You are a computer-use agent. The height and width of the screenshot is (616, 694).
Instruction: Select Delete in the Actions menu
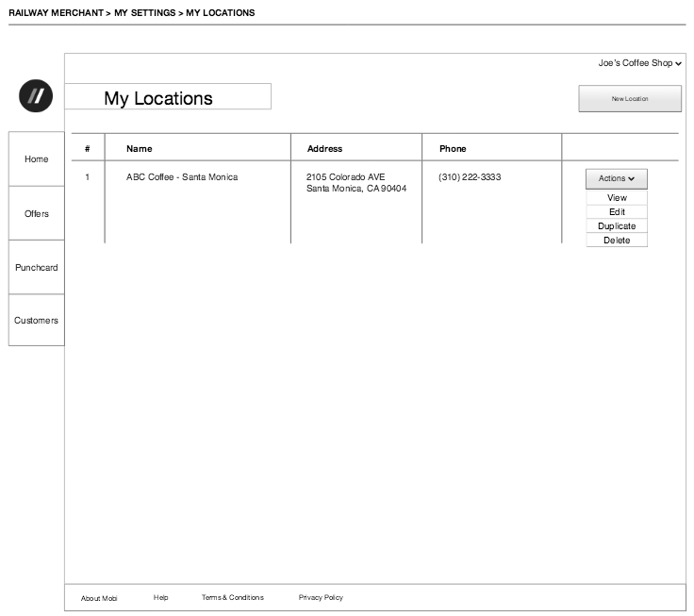coord(617,241)
